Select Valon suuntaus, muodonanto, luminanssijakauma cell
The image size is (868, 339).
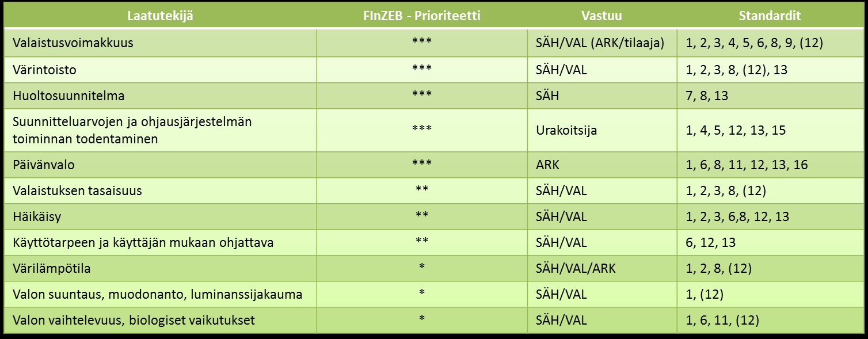pyautogui.click(x=160, y=294)
